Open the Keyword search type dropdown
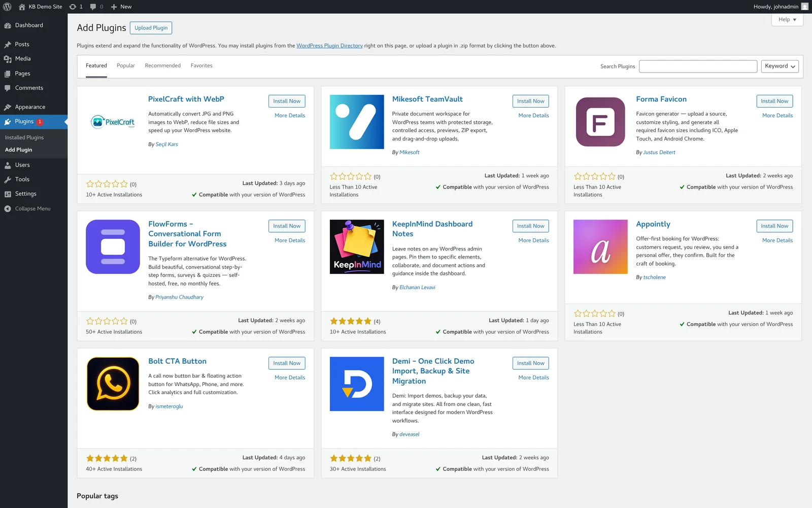The image size is (812, 508). (780, 66)
